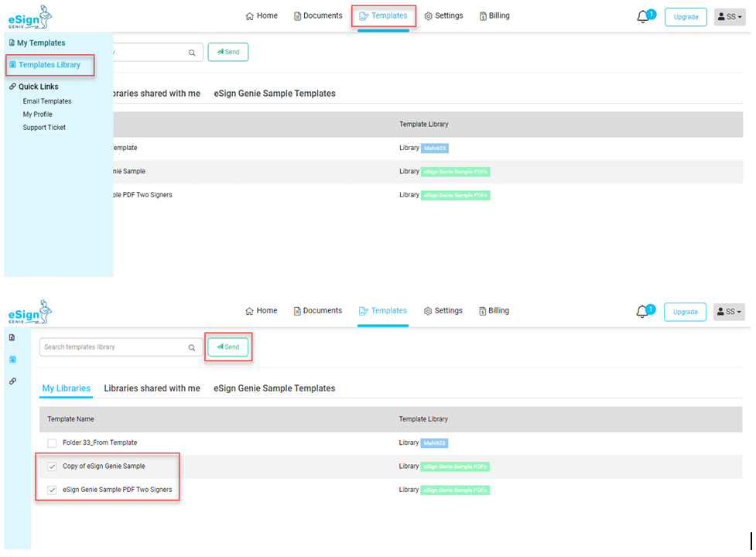This screenshot has width=756, height=557.
Task: Click eSign Genie logo in lower screenshot
Action: (x=30, y=313)
